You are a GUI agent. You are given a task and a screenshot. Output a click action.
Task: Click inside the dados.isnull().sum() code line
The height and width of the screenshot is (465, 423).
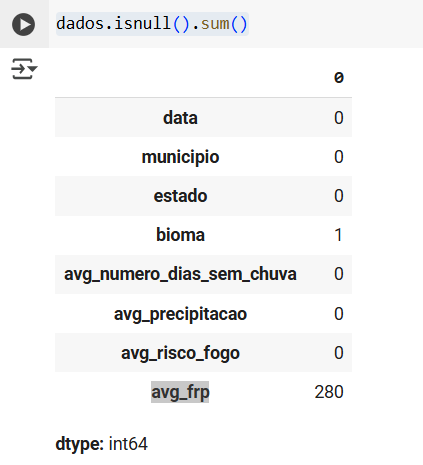tap(152, 24)
